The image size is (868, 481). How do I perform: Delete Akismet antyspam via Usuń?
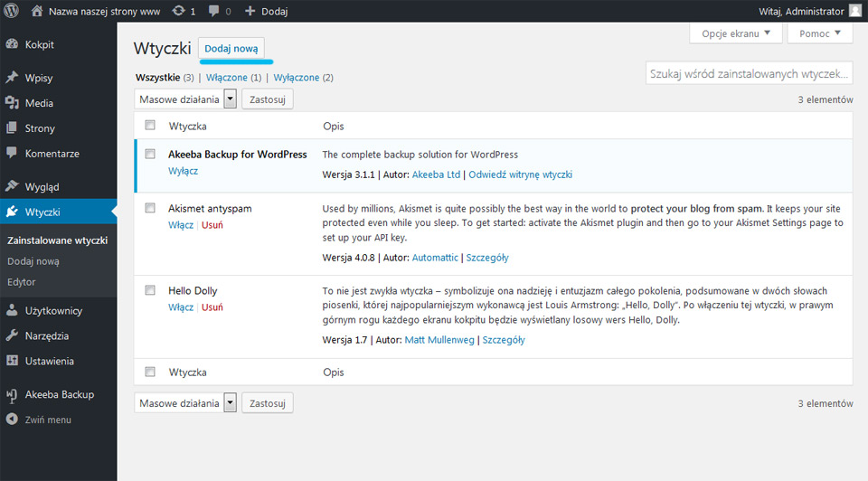click(x=212, y=225)
